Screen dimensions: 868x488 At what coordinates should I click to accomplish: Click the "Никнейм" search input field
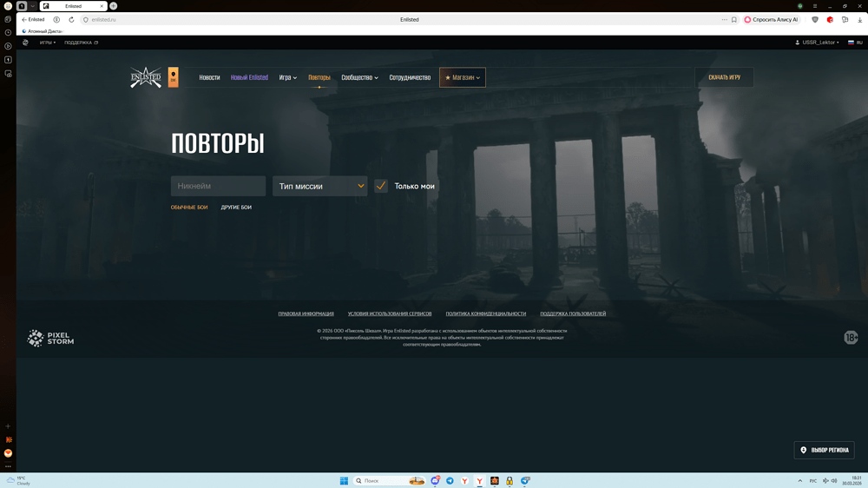tap(218, 186)
